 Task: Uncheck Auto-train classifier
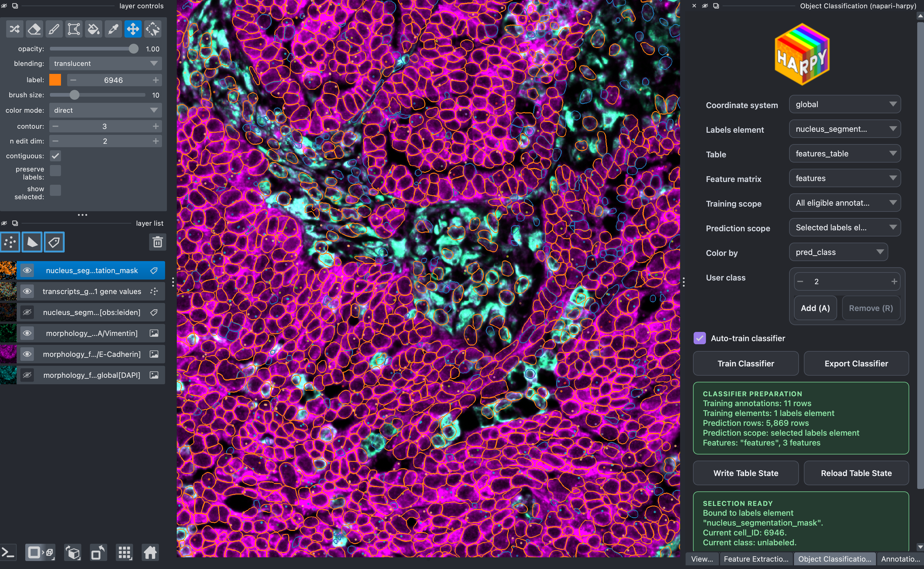(699, 338)
